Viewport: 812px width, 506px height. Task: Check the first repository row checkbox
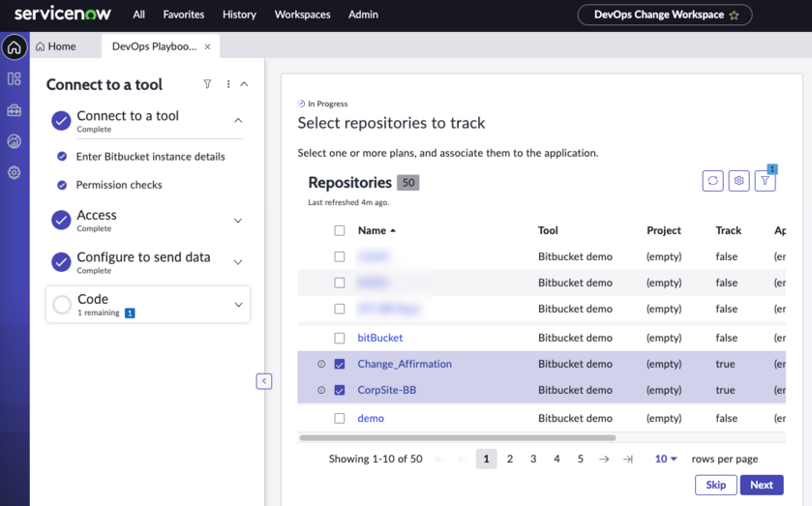click(339, 256)
